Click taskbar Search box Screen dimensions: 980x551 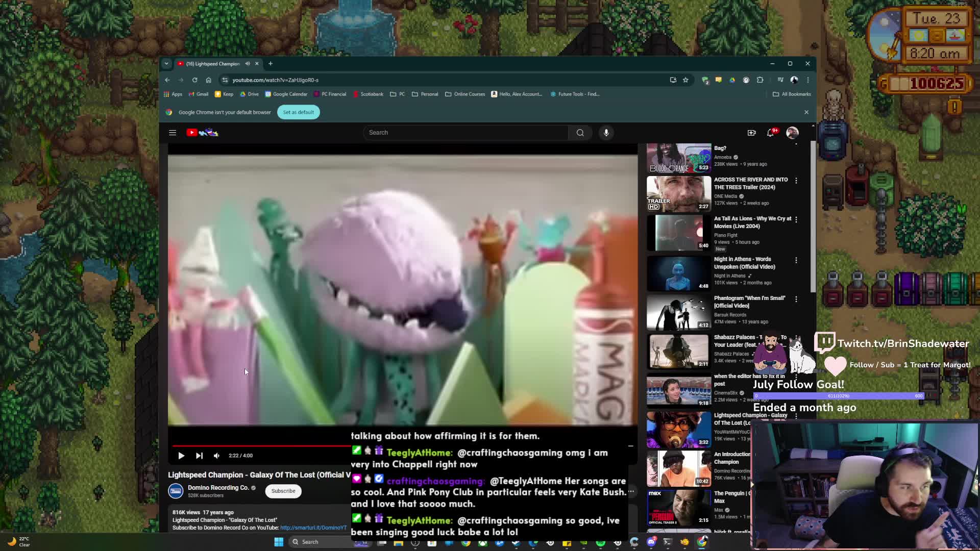(319, 542)
